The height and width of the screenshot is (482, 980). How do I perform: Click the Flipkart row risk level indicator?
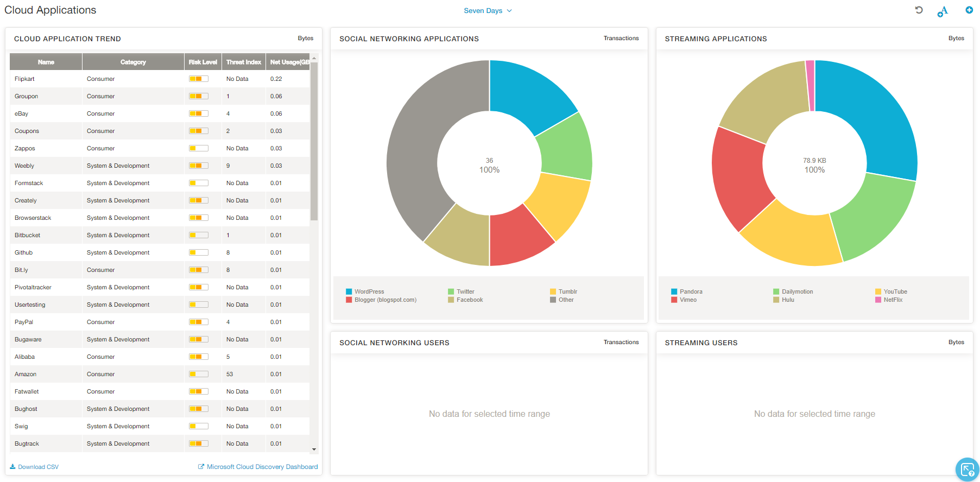tap(198, 79)
